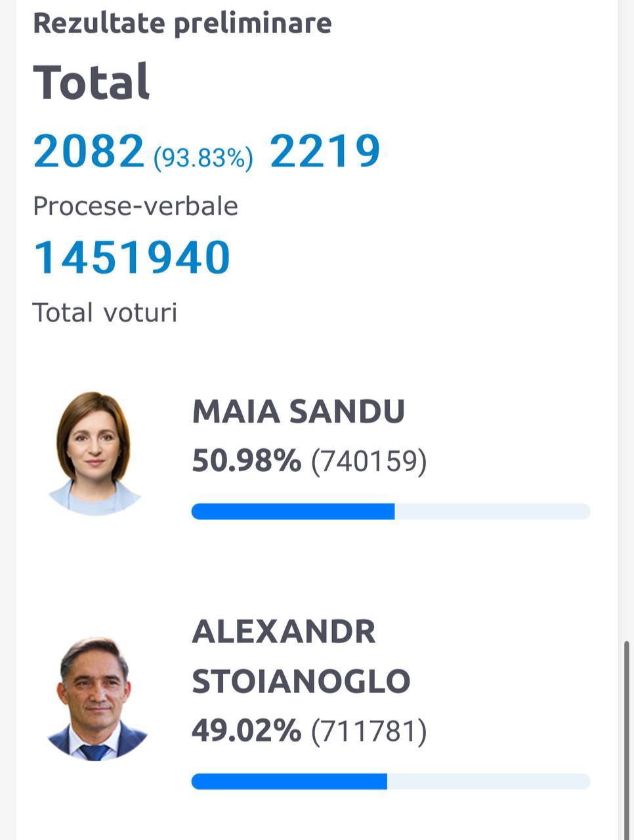Click the large Total heading
The width and height of the screenshot is (634, 840).
click(x=92, y=82)
